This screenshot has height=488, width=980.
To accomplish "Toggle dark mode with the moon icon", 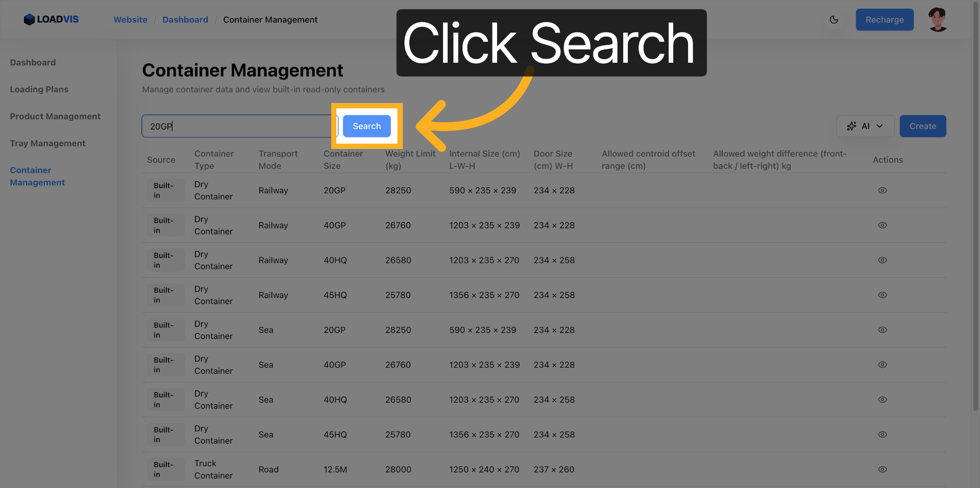I will tap(834, 19).
